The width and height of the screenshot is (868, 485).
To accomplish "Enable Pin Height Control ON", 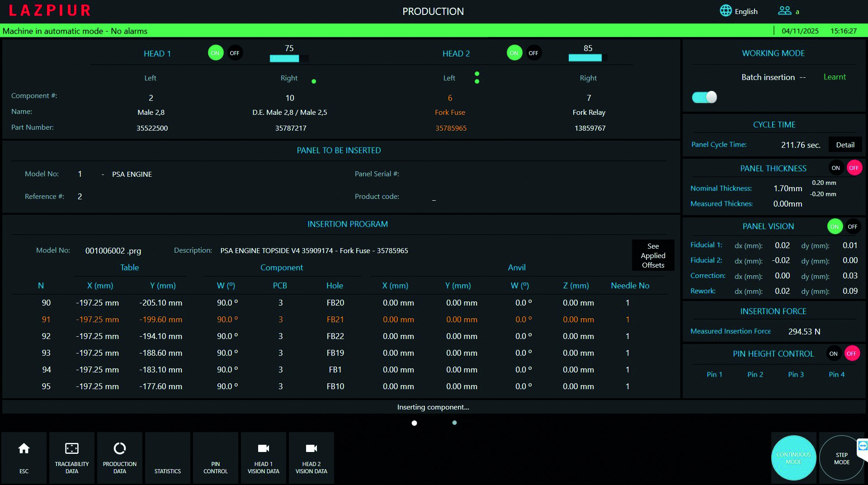I will point(833,353).
